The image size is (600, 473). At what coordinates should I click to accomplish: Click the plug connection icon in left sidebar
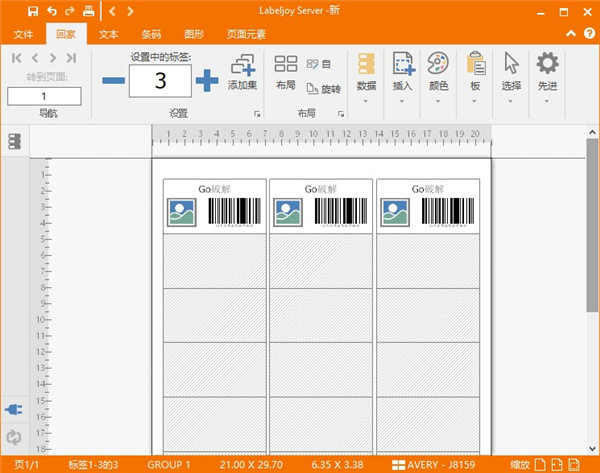click(x=14, y=410)
